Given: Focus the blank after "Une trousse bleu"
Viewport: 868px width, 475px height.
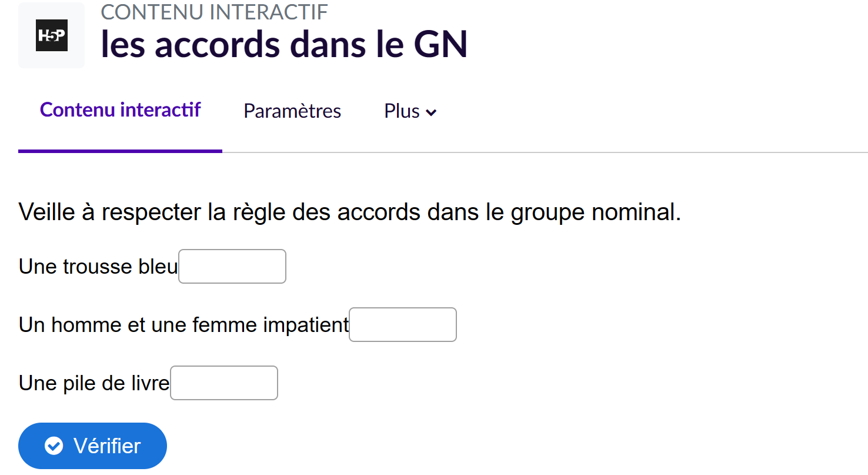Looking at the screenshot, I should tap(232, 267).
